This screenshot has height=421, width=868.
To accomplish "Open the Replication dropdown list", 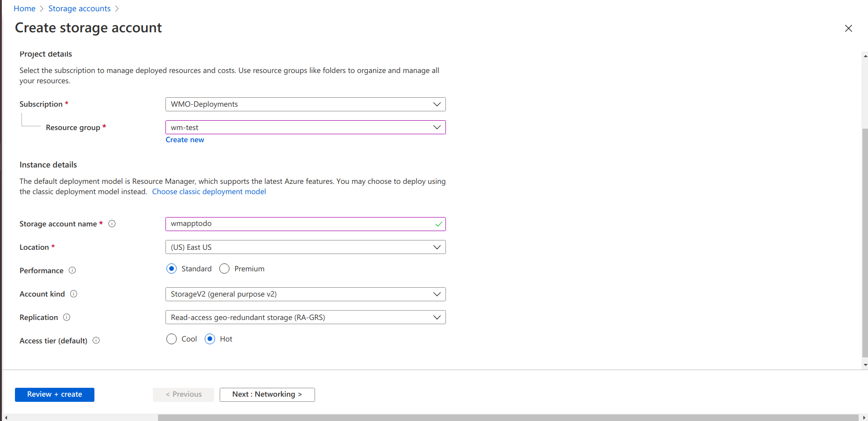I will (305, 317).
